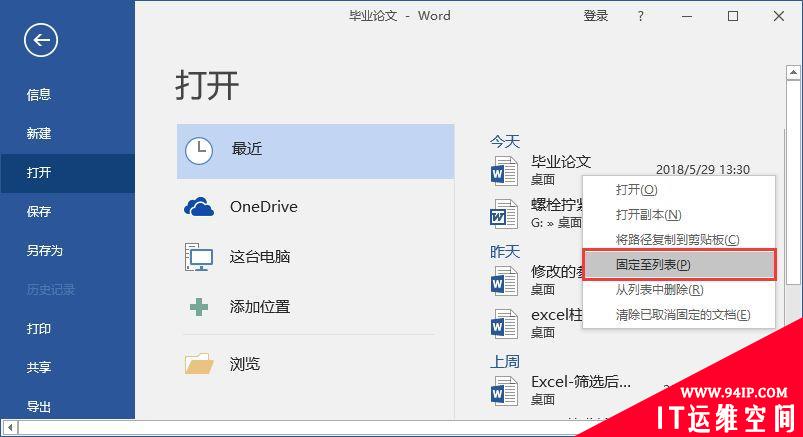Select 固定至列表(P) menu entry

pyautogui.click(x=679, y=264)
